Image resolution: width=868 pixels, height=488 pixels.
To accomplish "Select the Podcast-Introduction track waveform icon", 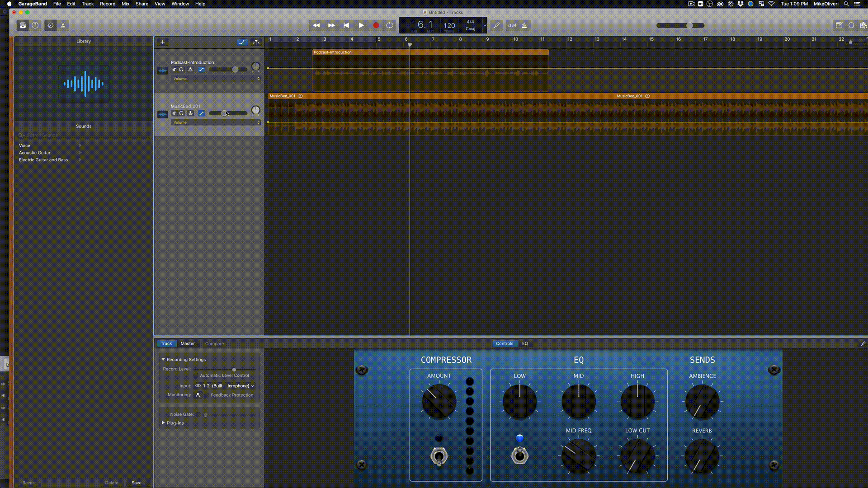I will click(x=163, y=70).
